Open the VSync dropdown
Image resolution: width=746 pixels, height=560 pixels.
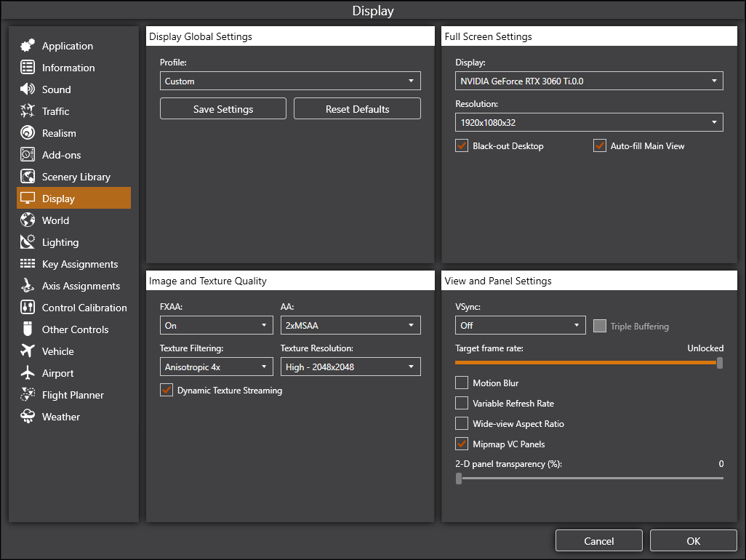(x=520, y=326)
